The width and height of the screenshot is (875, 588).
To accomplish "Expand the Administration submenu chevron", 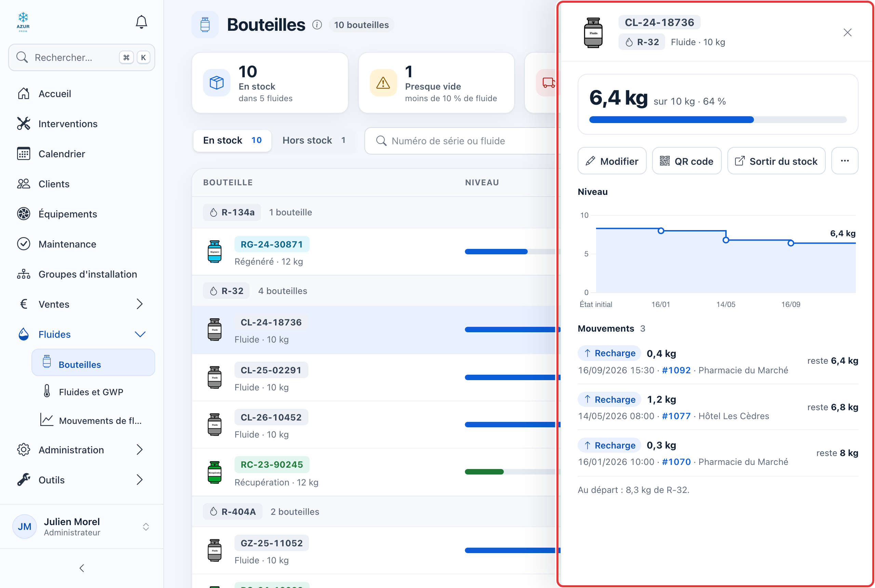I will 140,450.
